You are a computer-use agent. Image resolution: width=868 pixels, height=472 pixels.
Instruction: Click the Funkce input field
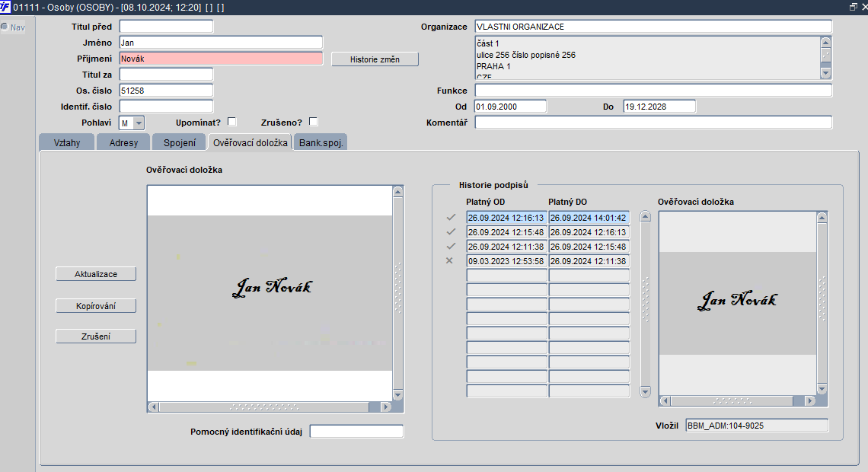point(653,90)
